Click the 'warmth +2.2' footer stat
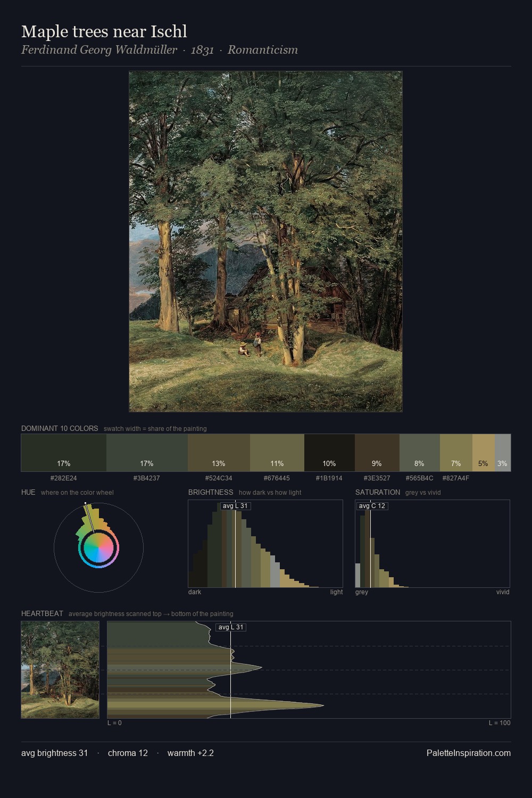 190,753
